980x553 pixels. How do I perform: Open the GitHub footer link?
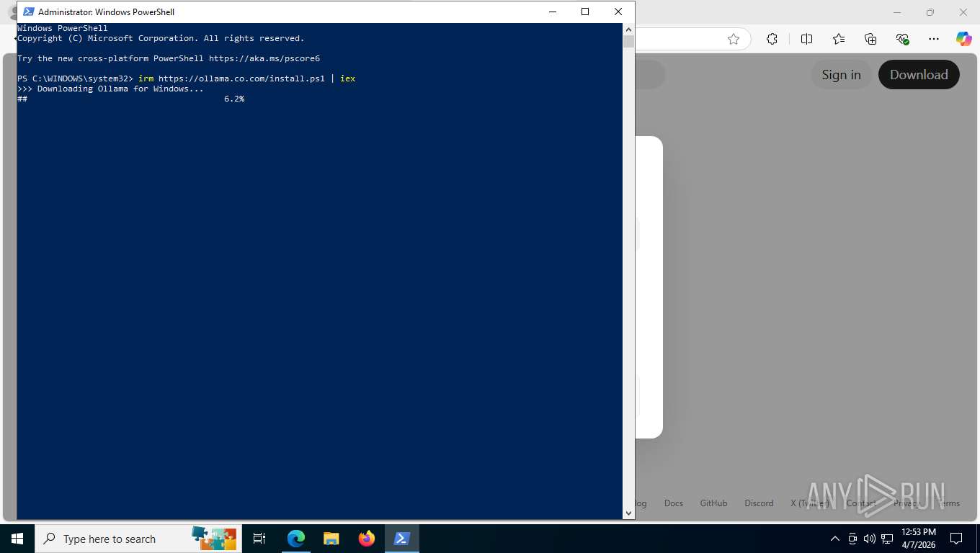point(713,503)
